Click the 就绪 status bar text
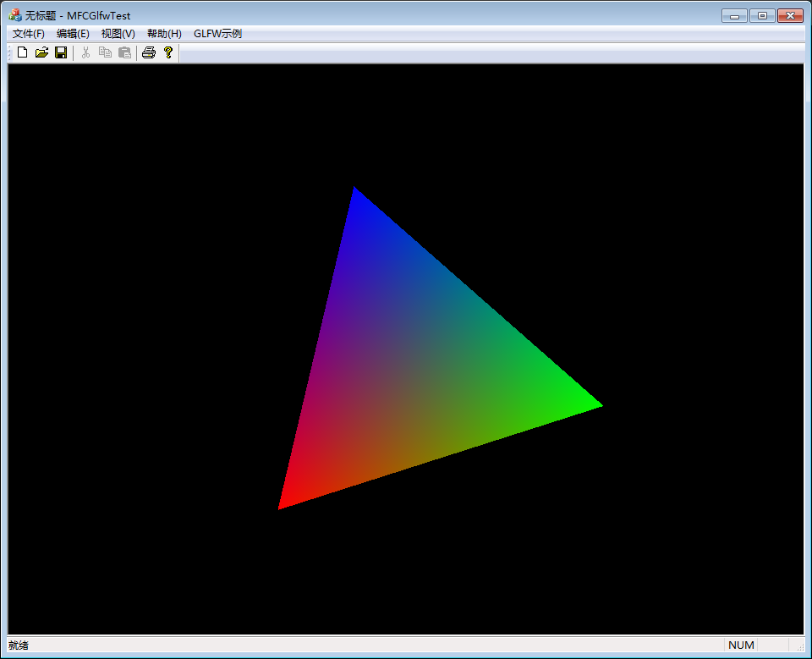The height and width of the screenshot is (659, 812). (x=19, y=645)
